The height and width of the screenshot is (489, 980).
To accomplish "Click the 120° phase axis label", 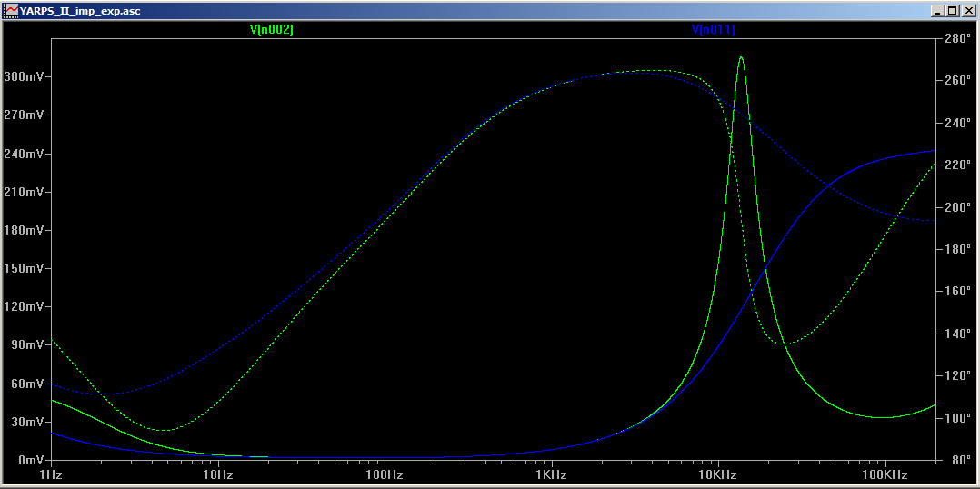I will 957,376.
